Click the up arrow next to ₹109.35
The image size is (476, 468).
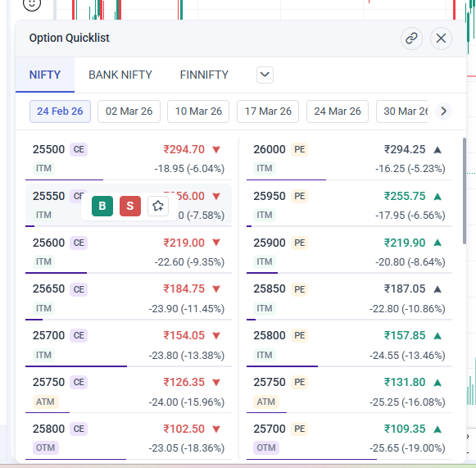point(437,429)
